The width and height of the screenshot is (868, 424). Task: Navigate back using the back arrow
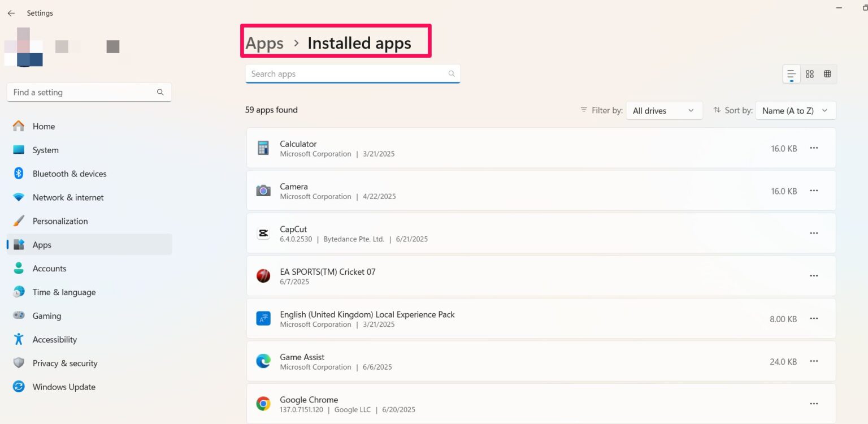[11, 12]
